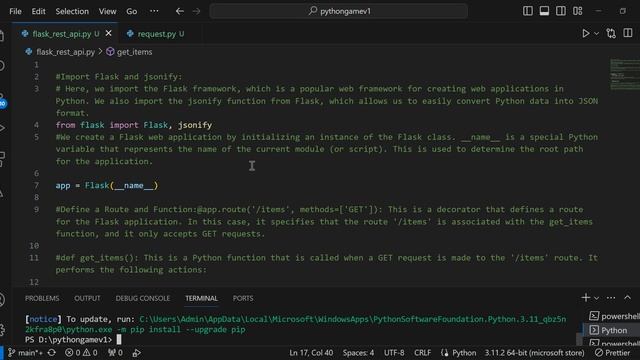
Task: Open the customize layout icon
Action: coord(578,11)
